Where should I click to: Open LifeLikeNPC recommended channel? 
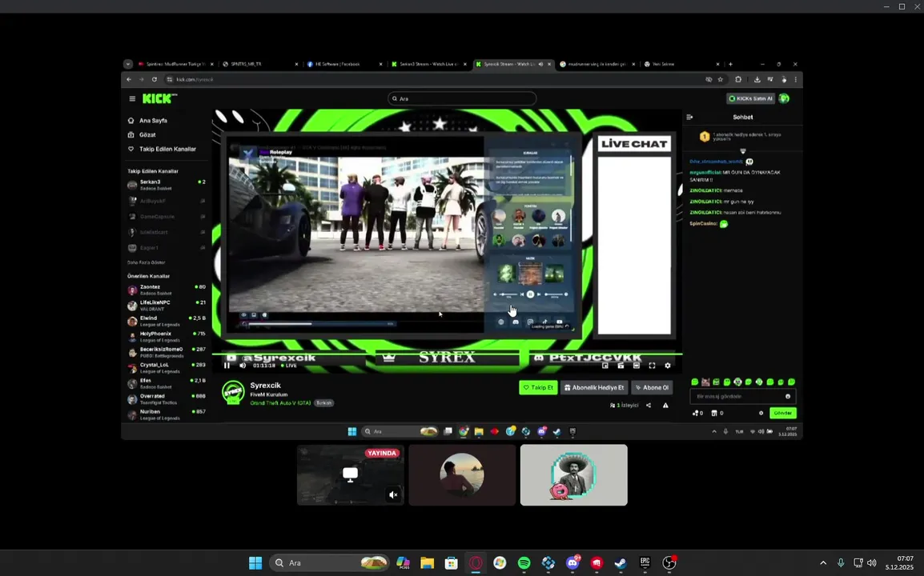167,306
